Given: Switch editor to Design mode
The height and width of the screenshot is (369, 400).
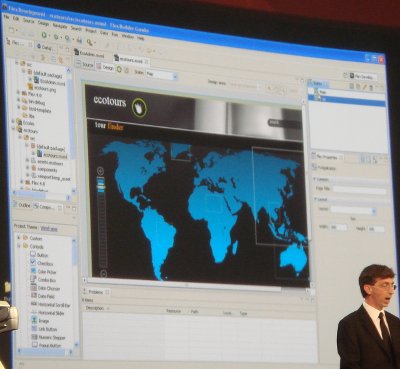Looking at the screenshot, I should tap(105, 67).
